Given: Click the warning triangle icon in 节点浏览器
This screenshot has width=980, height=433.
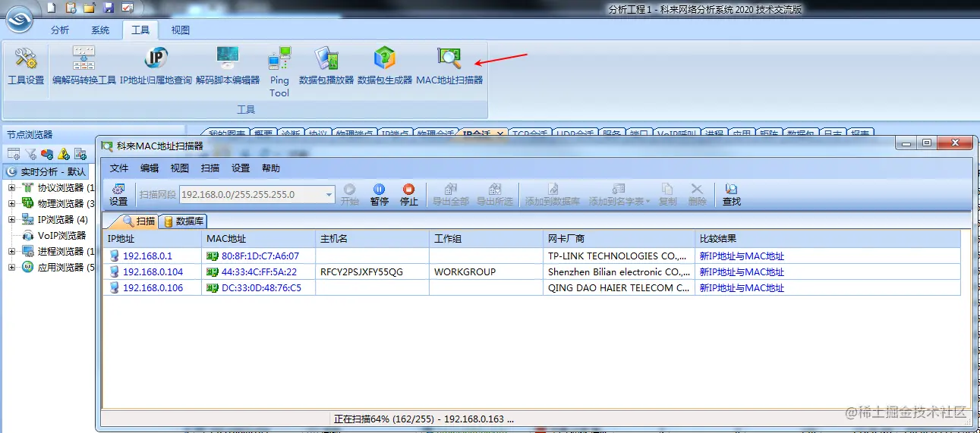Looking at the screenshot, I should pyautogui.click(x=64, y=153).
